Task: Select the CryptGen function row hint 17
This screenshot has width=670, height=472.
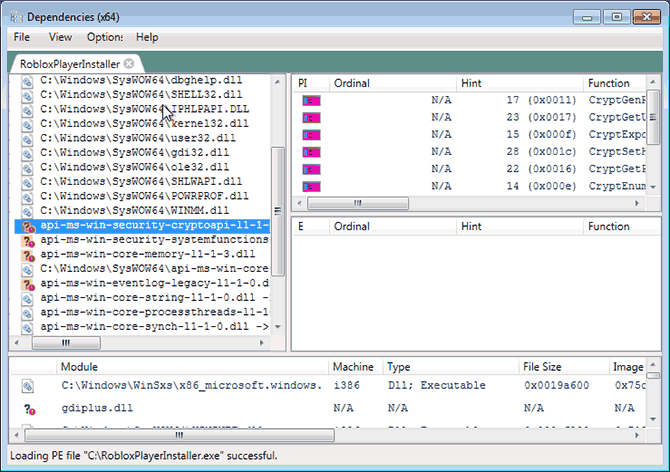Action: [x=472, y=100]
